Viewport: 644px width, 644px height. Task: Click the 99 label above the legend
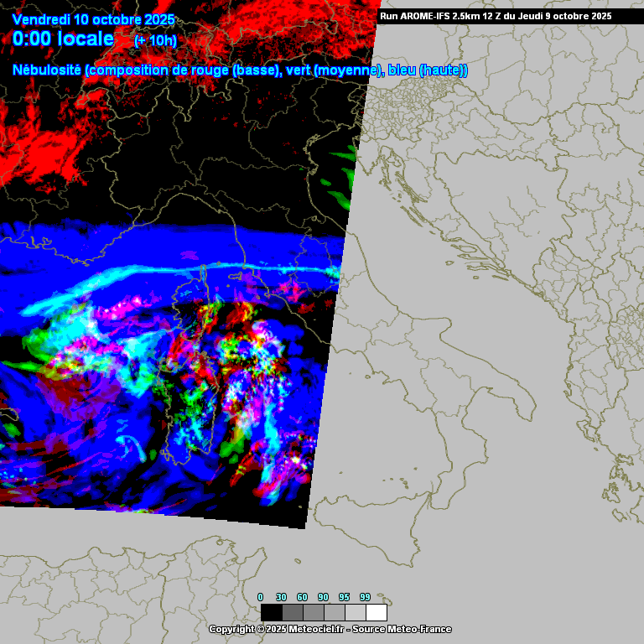(x=365, y=596)
